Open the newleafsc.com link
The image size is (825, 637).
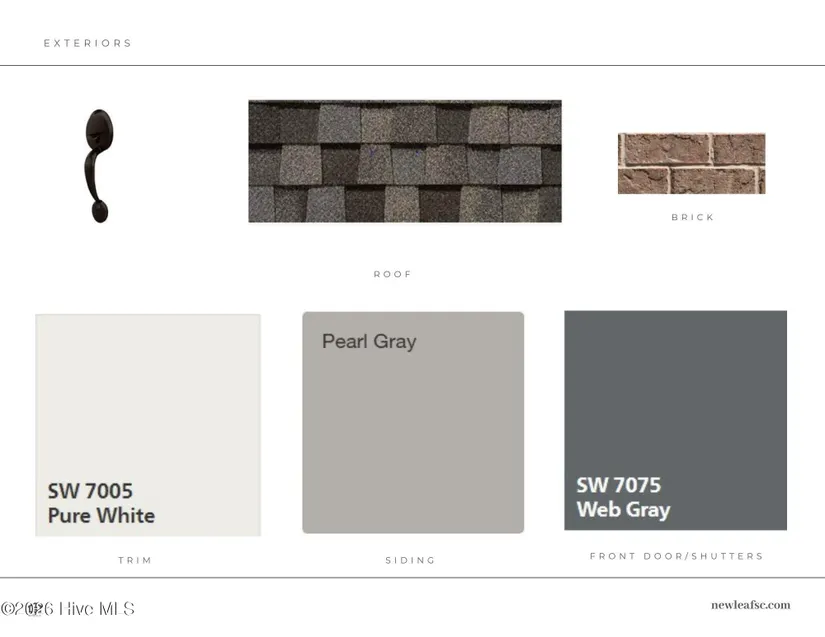(x=750, y=605)
